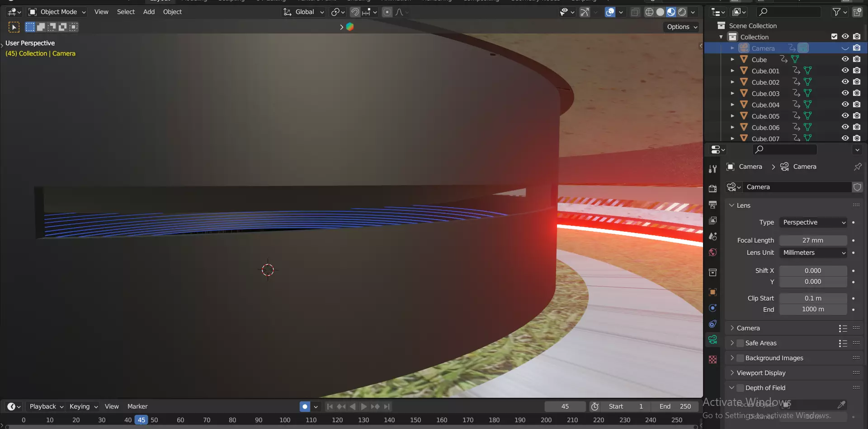This screenshot has height=429, width=868.
Task: Add a new collection in the outliner
Action: click(x=857, y=12)
